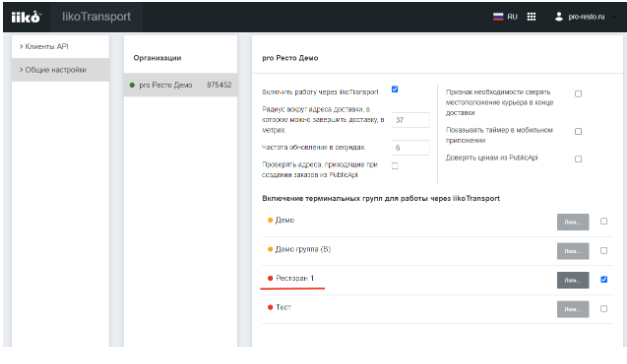Uncheck the Ресторан 1 terminal group checkbox
The width and height of the screenshot is (627, 364).
tap(604, 280)
